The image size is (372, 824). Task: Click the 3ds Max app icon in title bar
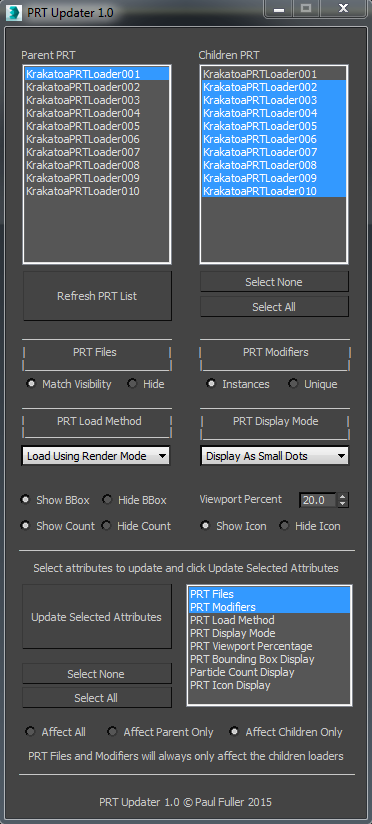point(14,13)
